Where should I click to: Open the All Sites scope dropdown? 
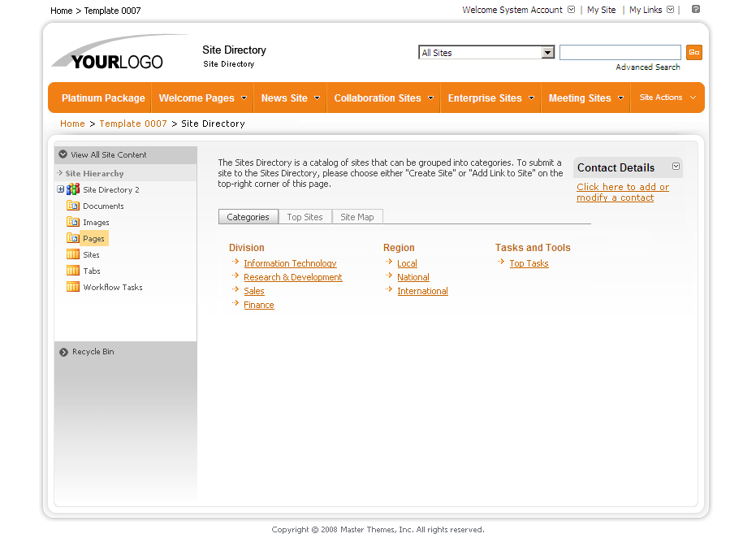point(547,53)
